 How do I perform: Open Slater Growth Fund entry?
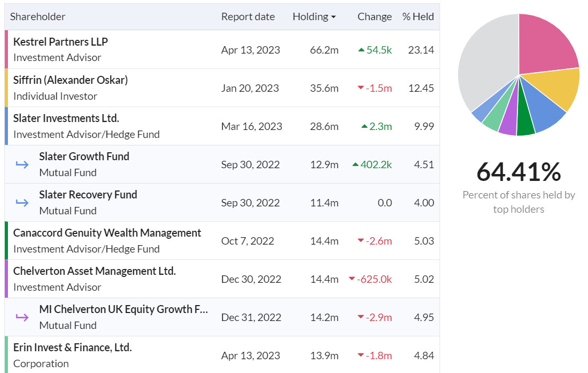coord(84,157)
